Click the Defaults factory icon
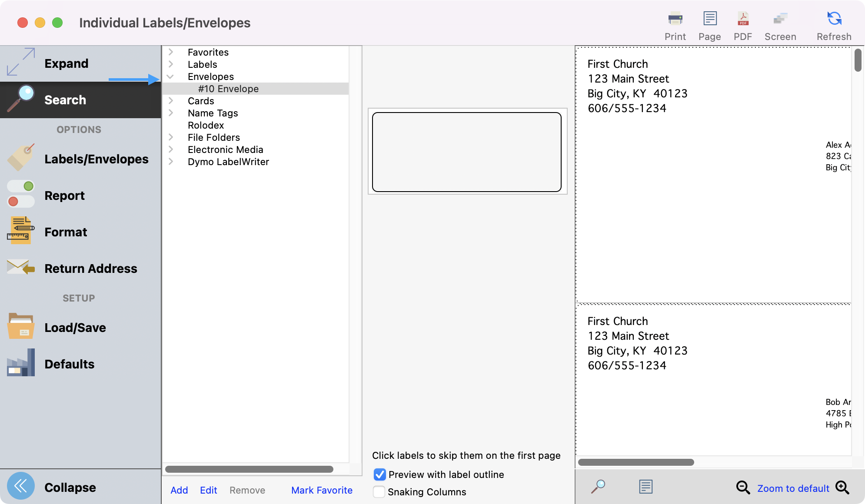 click(x=21, y=363)
